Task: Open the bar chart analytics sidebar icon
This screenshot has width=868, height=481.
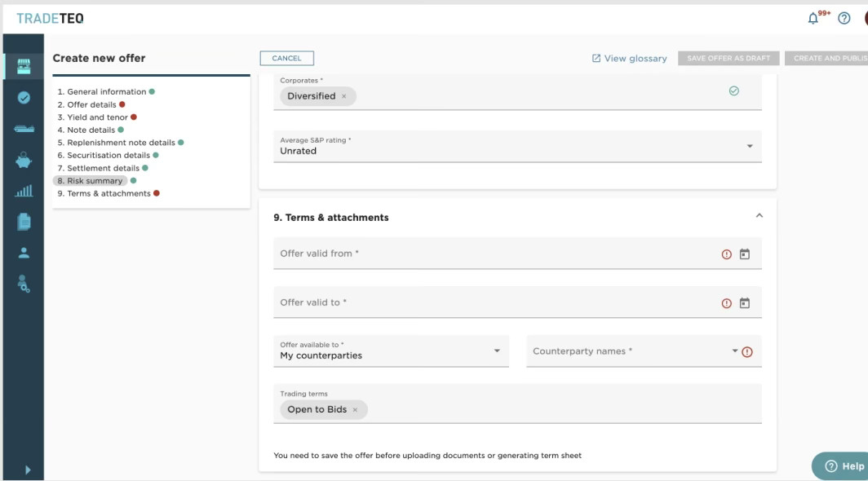Action: click(x=24, y=192)
